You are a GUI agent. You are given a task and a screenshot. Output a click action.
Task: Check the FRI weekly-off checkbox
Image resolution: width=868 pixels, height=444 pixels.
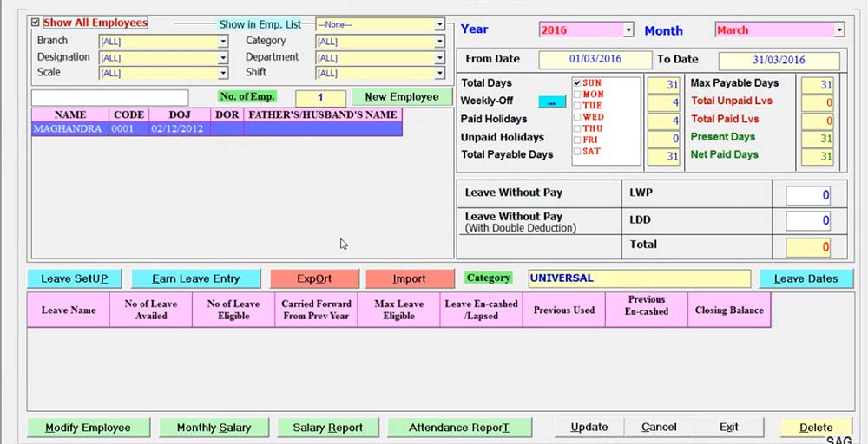point(577,140)
